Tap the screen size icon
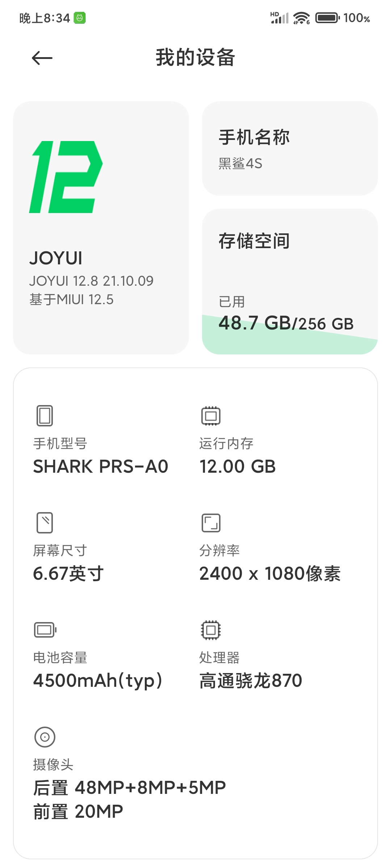 tap(45, 523)
